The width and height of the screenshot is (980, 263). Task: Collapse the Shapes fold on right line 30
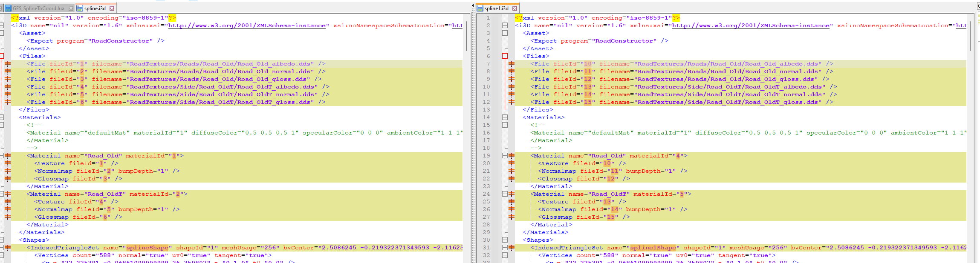point(505,240)
